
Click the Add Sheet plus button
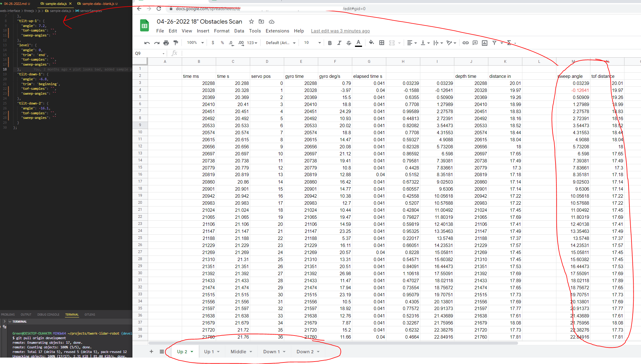pos(151,351)
